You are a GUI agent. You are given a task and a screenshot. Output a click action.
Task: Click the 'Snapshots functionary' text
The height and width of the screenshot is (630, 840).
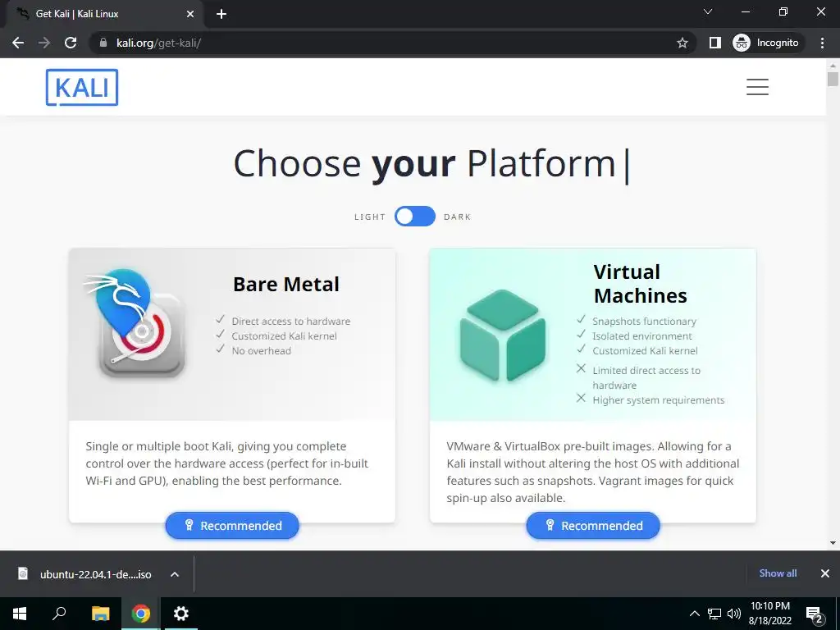pyautogui.click(x=645, y=322)
